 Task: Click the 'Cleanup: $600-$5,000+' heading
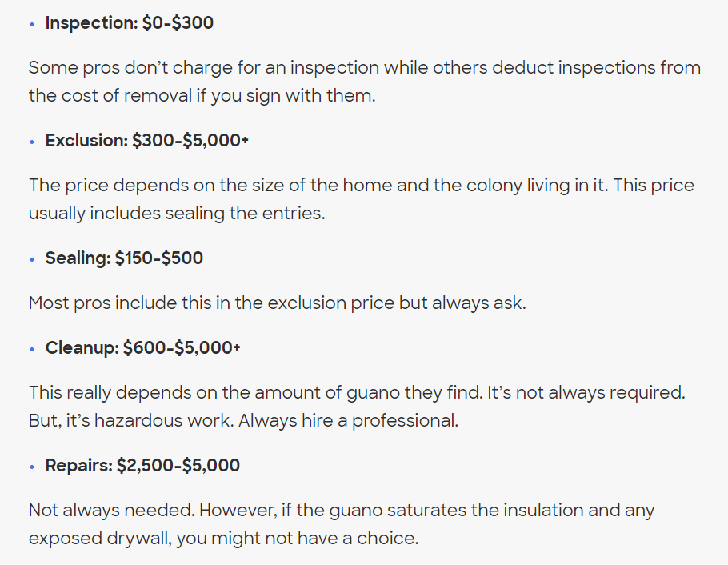coord(142,348)
